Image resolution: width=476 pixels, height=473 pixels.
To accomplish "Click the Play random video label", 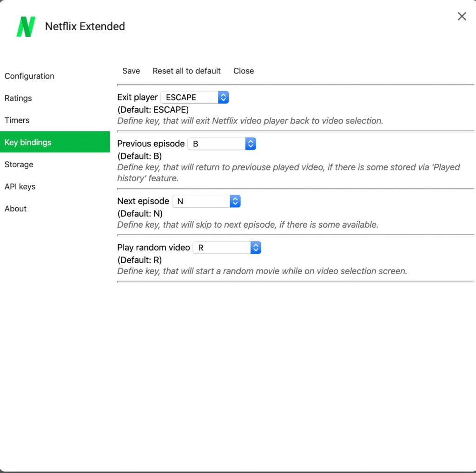I will [x=153, y=248].
